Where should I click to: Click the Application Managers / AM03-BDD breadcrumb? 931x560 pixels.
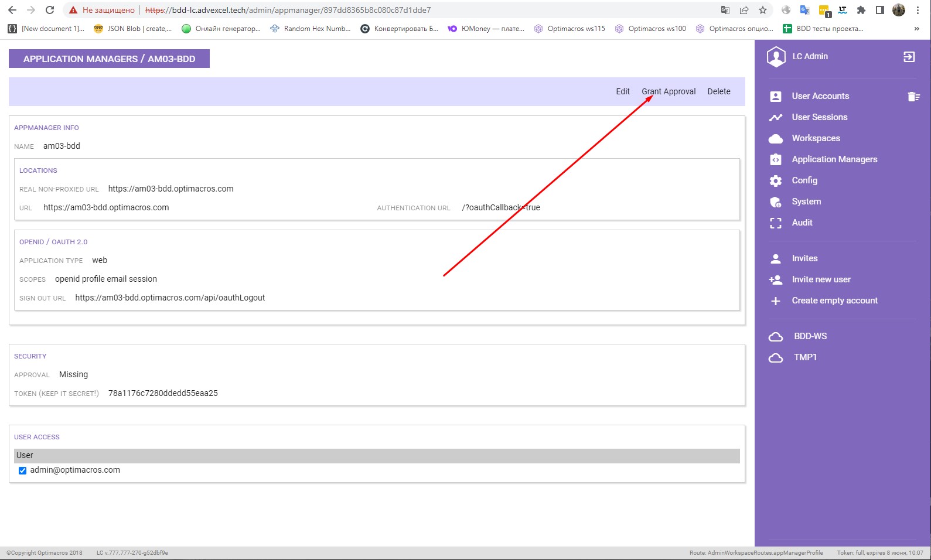[x=109, y=59]
